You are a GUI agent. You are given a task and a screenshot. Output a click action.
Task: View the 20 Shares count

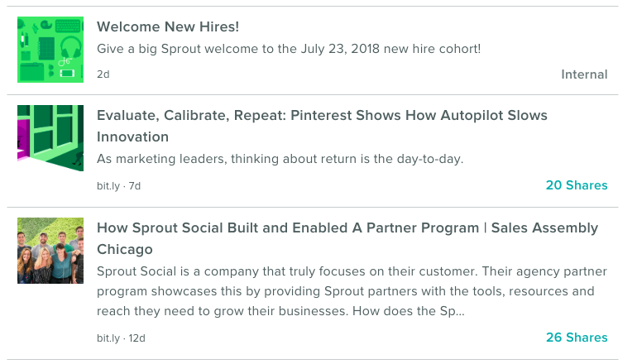pos(577,185)
